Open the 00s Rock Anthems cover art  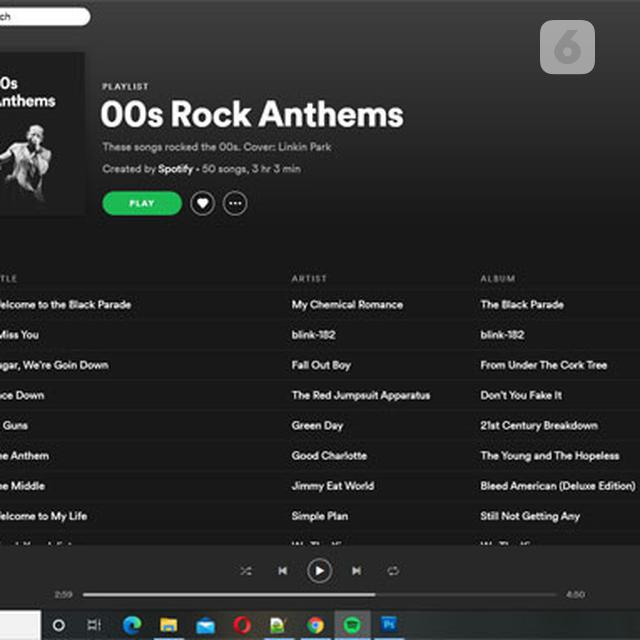pos(42,133)
